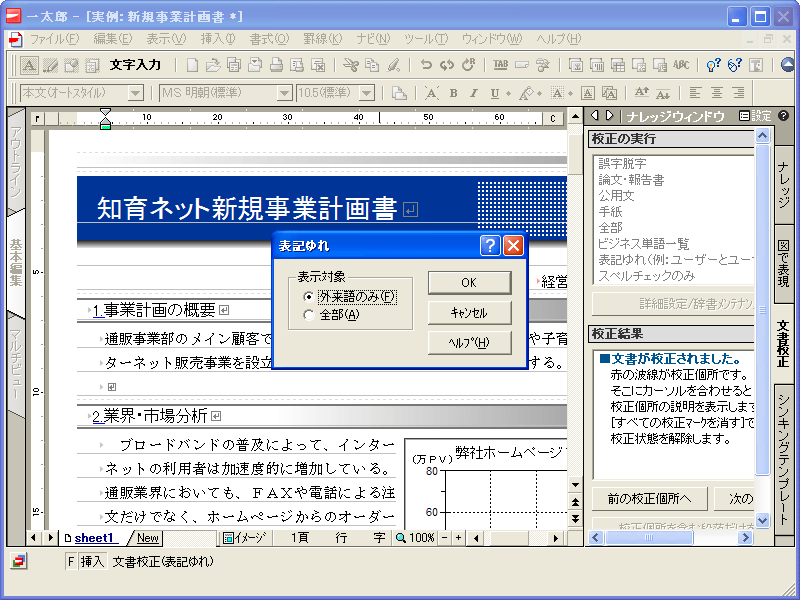This screenshot has height=600, width=800.
Task: Select スペルチェックのみ in the proofreading list
Action: point(646,276)
